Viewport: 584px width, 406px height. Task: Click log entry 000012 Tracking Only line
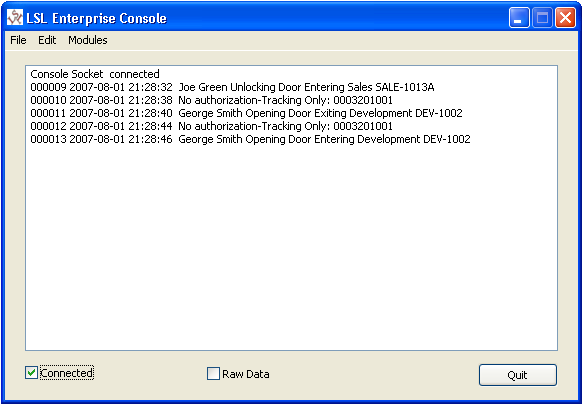tap(212, 126)
